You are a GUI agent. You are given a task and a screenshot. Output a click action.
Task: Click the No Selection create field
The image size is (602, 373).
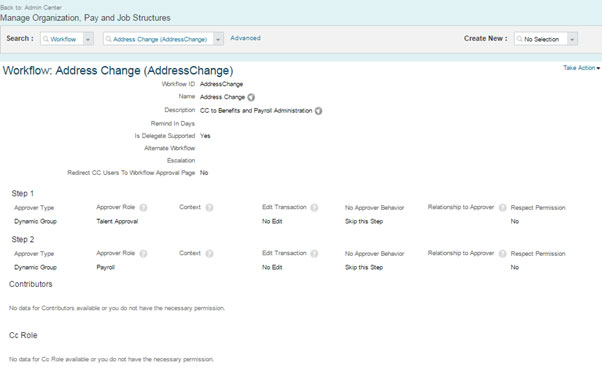pyautogui.click(x=541, y=39)
